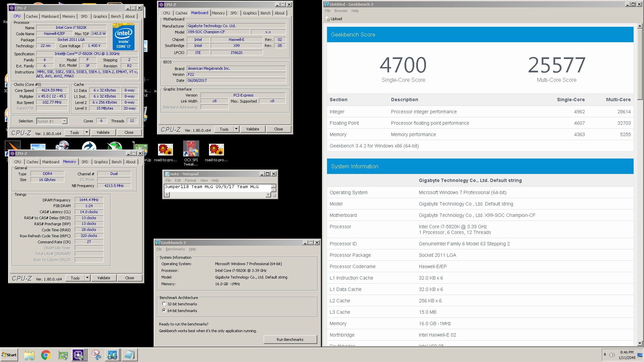The width and height of the screenshot is (644, 362).
Task: Open Format menu in Notepad
Action: point(191,180)
